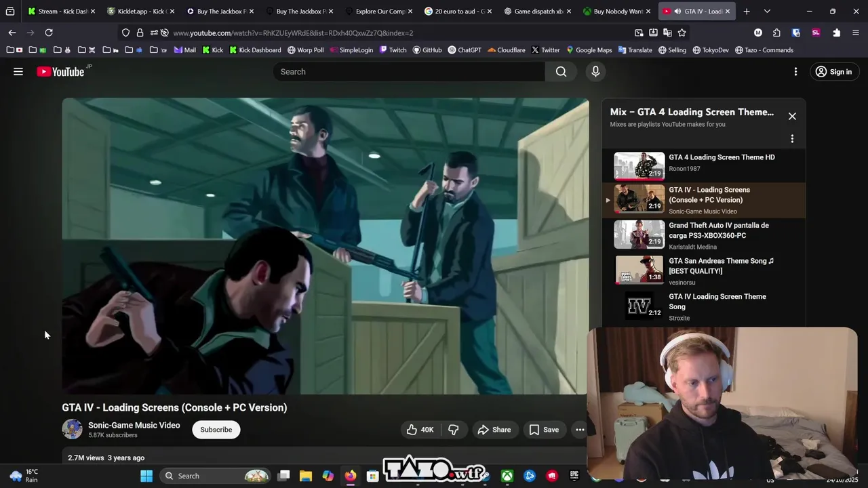Expand the list all tabs chevron
The height and width of the screenshot is (488, 868).
(x=767, y=12)
